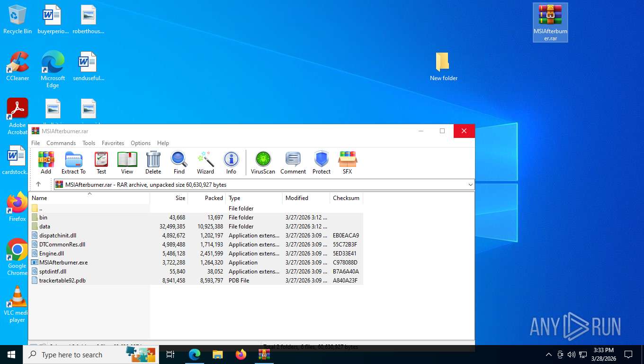644x364 pixels.
Task: Run Test on the archive
Action: 101,163
